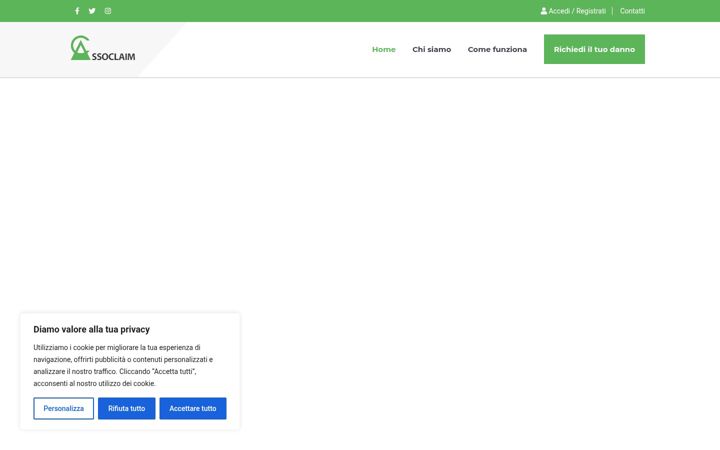This screenshot has width=720, height=450.
Task: Go to the Home menu item
Action: [x=383, y=49]
